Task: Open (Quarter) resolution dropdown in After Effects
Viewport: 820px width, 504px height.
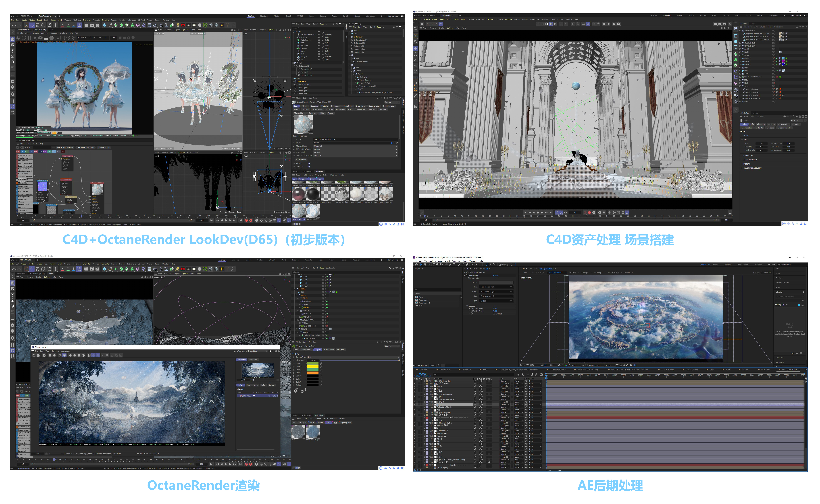Action: pos(574,365)
